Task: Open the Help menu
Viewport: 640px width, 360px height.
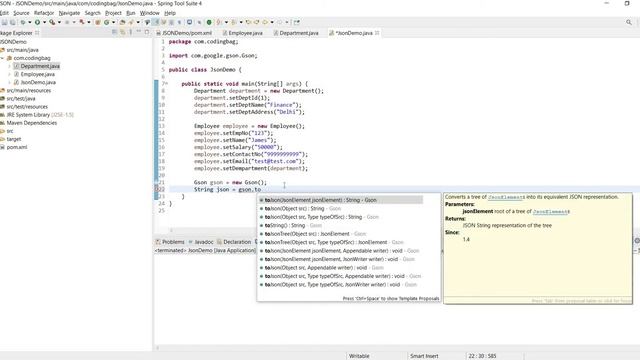Action: click(170, 13)
